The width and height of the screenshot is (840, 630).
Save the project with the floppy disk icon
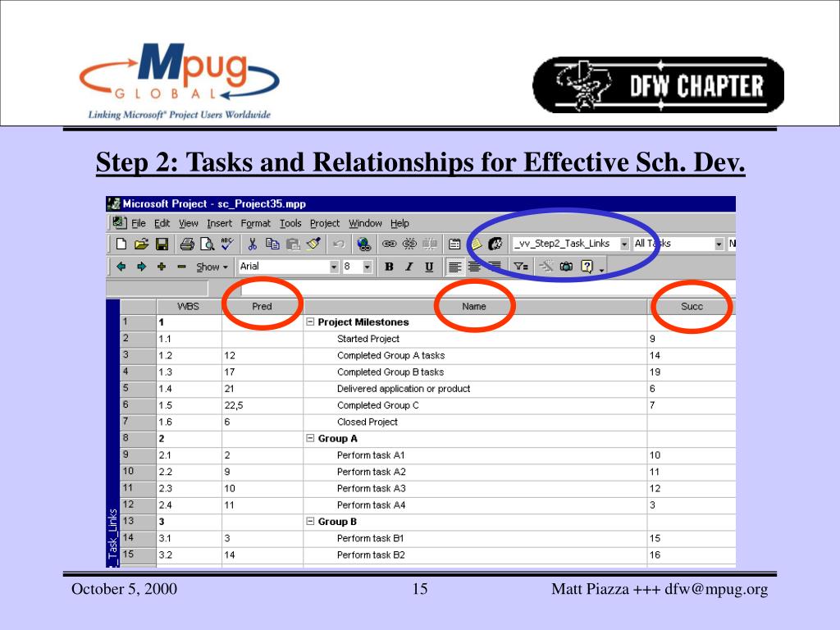(x=162, y=244)
